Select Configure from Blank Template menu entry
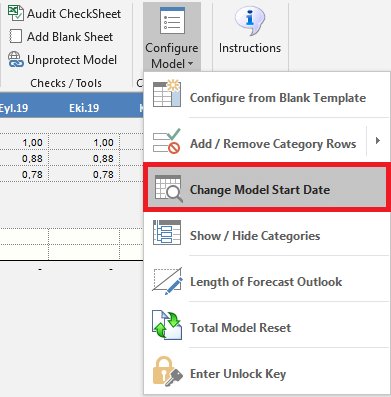Image resolution: width=391 pixels, height=397 pixels. (x=267, y=94)
